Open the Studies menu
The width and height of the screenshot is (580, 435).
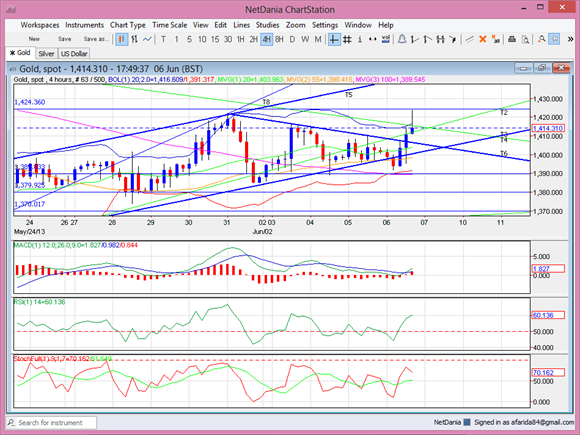click(267, 25)
